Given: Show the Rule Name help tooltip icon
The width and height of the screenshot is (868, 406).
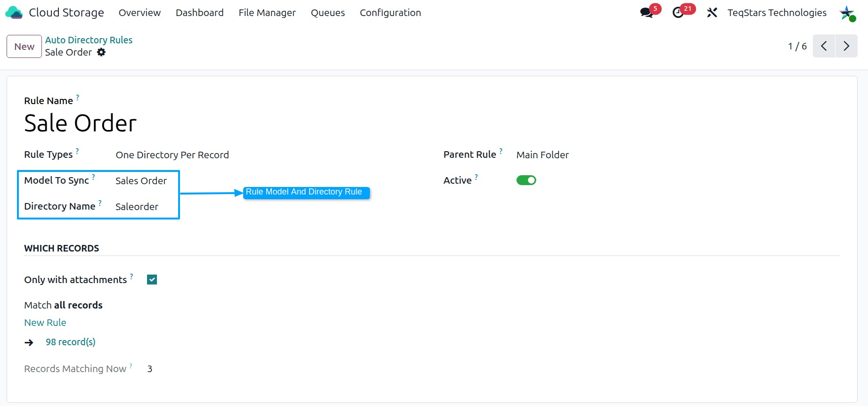Looking at the screenshot, I should 78,97.
